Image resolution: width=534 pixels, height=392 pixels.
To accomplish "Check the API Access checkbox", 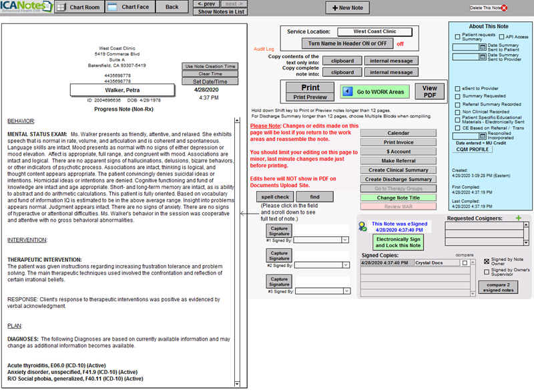I will click(502, 37).
